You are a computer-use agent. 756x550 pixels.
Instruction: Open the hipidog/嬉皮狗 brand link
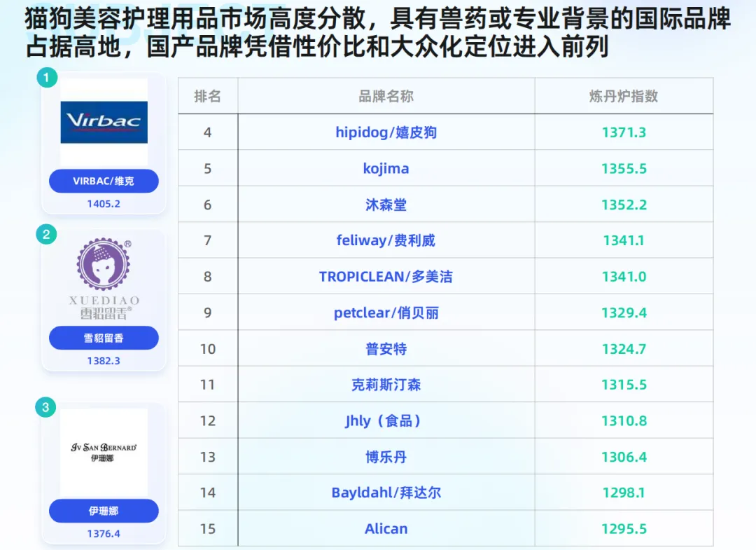(386, 132)
